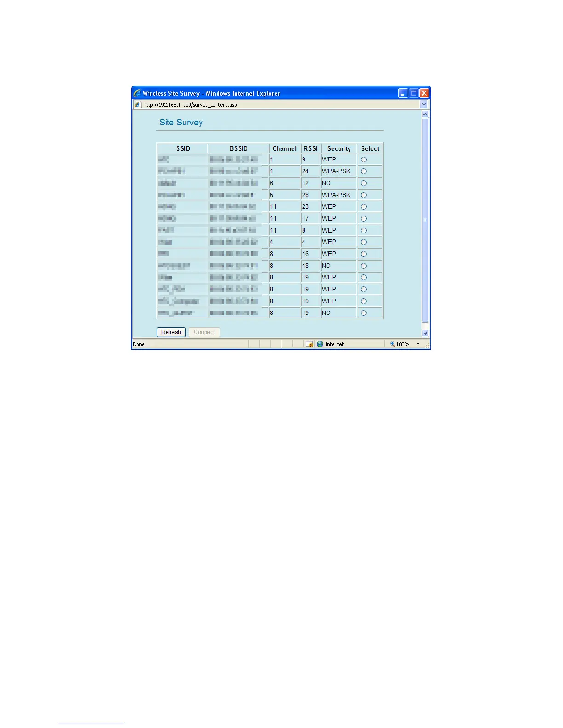Click NO security in the RSSI 18 row

[x=326, y=266]
